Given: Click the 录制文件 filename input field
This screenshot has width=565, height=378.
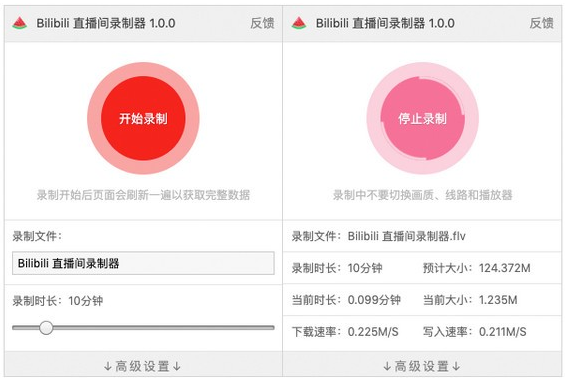Looking at the screenshot, I should pyautogui.click(x=143, y=263).
